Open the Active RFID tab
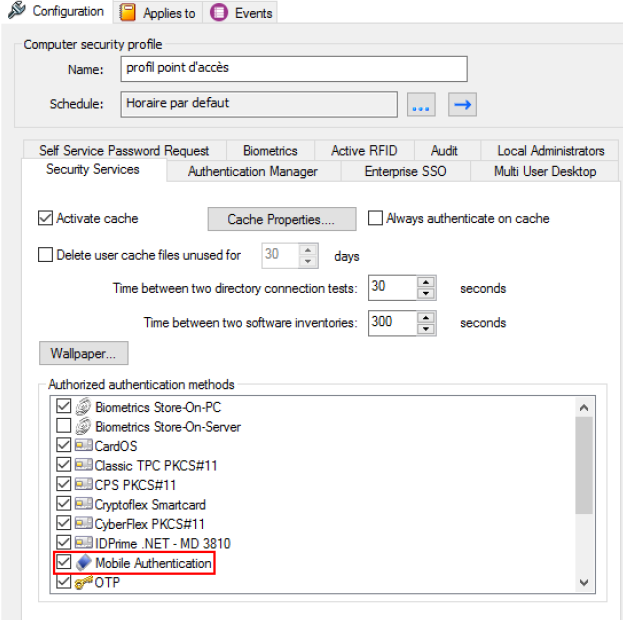624x620 pixels. pos(364,150)
